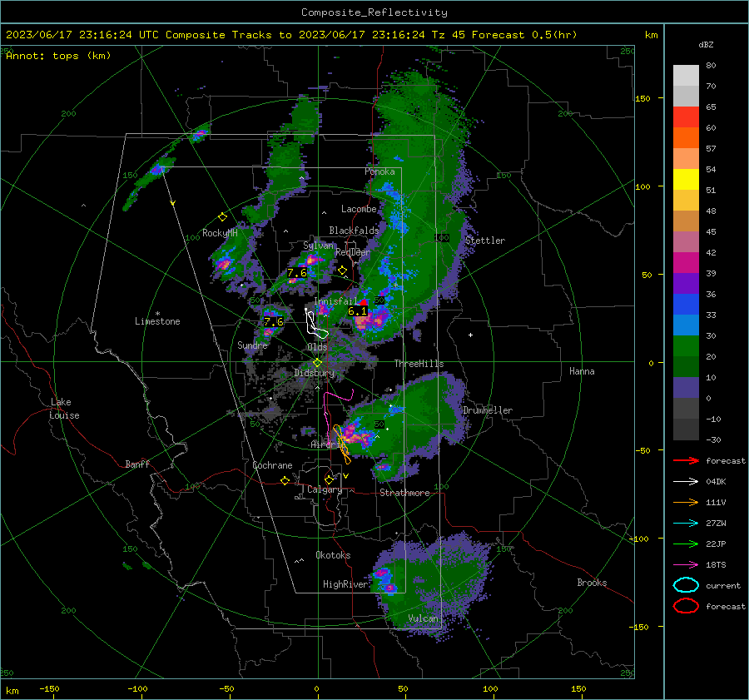
Task: Click the dBZ legend heading
Action: pos(706,44)
